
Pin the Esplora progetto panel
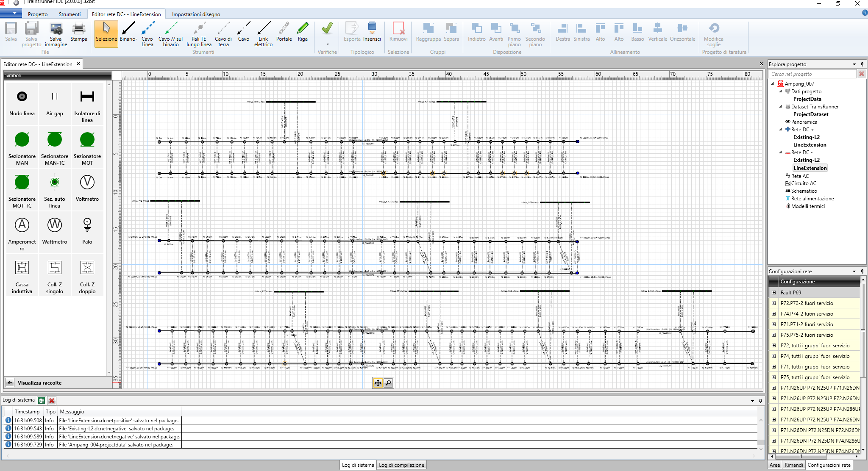point(862,64)
